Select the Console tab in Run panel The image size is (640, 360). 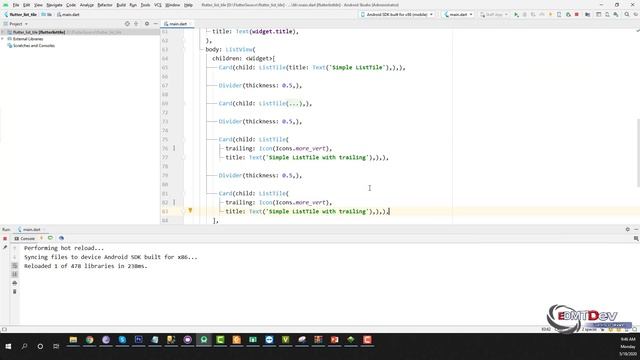pyautogui.click(x=25, y=238)
